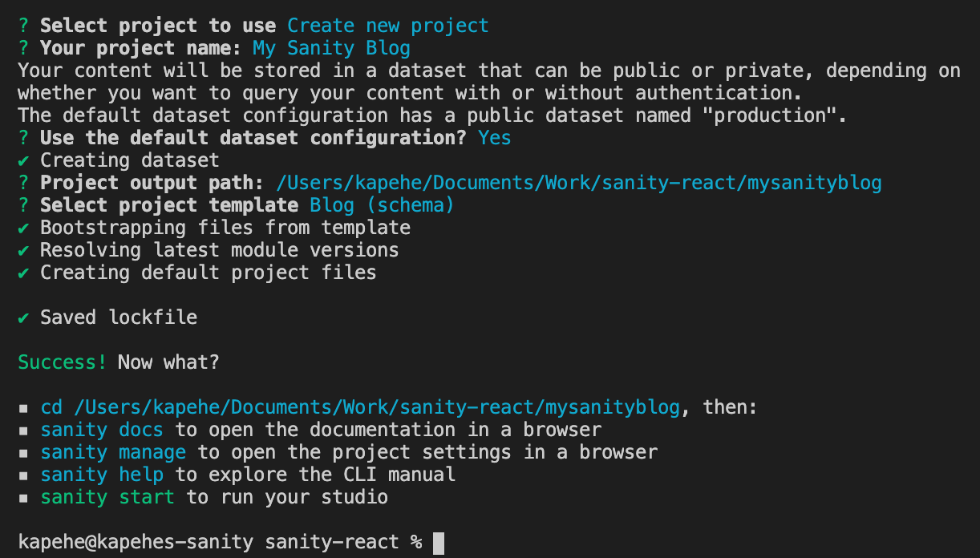980x558 pixels.
Task: Click the green checkmark beside "Creating dataset"
Action: point(22,160)
